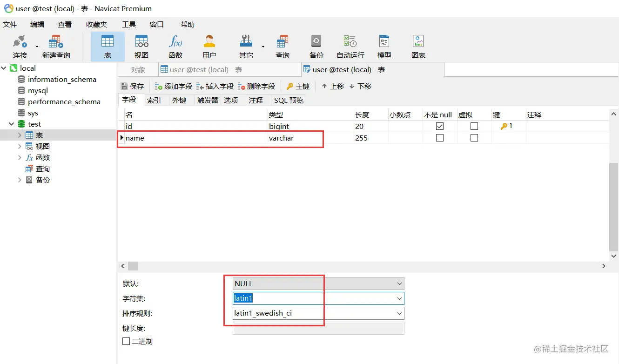Switch to the 对象 tab
The height and width of the screenshot is (364, 619).
point(138,70)
